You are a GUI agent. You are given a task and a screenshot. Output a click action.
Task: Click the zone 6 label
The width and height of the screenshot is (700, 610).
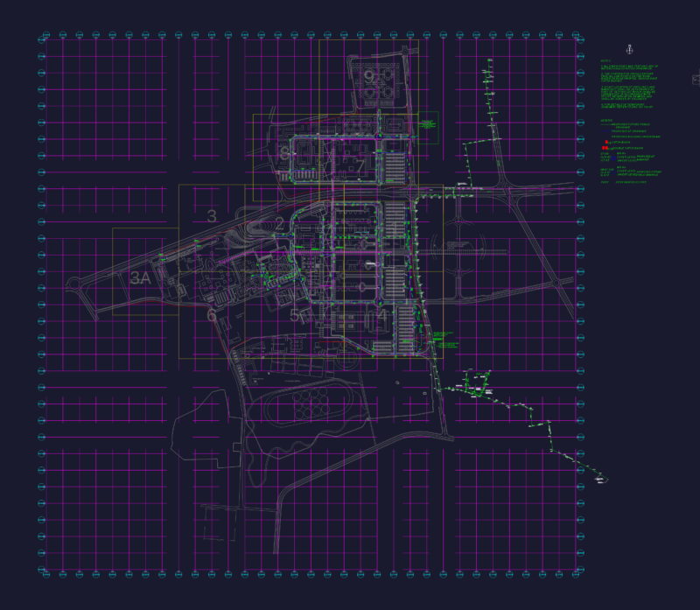click(x=212, y=316)
